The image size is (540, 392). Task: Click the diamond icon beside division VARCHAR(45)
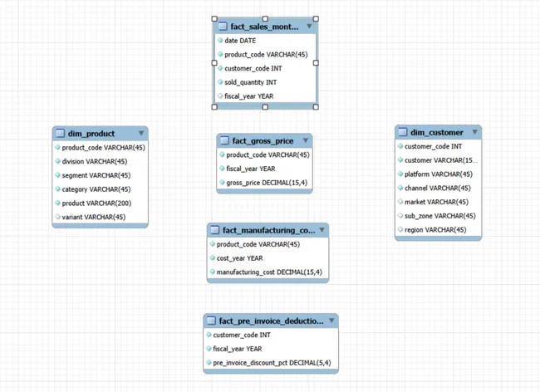[x=58, y=161]
